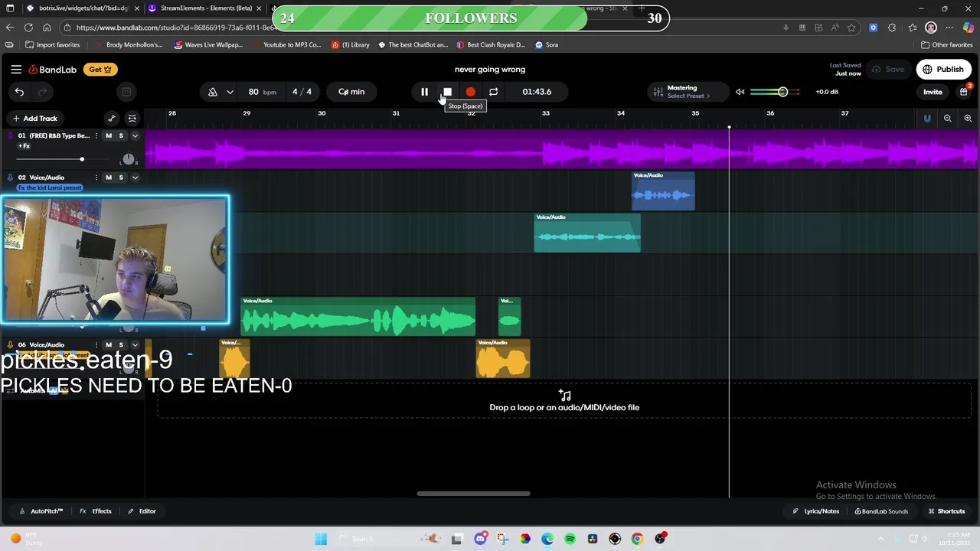Toggle loop cycle mode
Screen dimensions: 980x551
click(x=493, y=92)
